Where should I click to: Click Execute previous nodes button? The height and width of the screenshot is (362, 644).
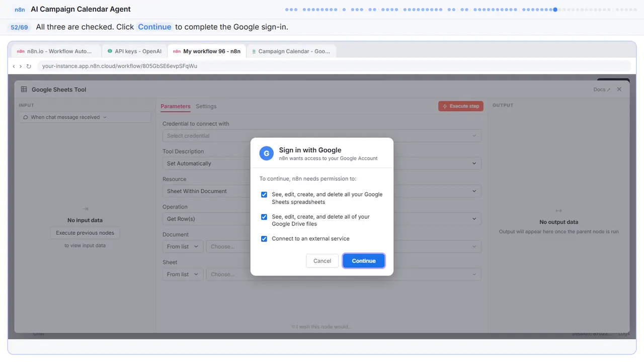pyautogui.click(x=85, y=233)
